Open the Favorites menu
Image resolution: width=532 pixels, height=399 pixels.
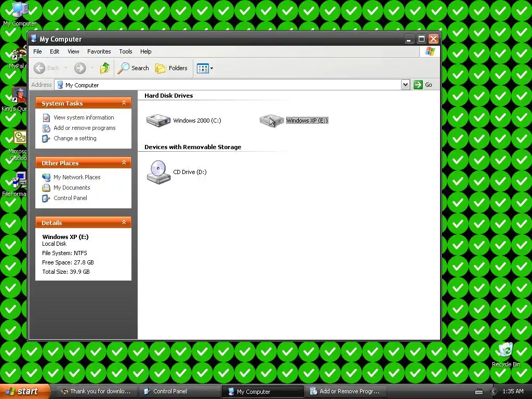[x=99, y=51]
